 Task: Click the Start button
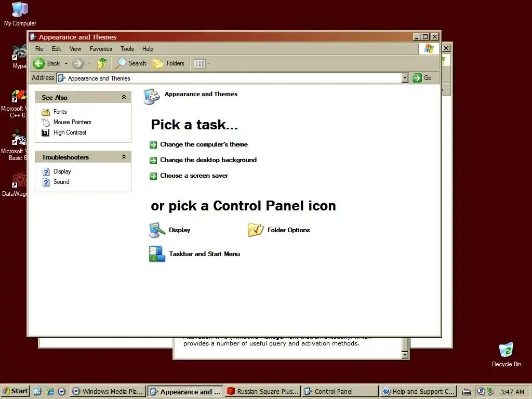click(x=15, y=391)
